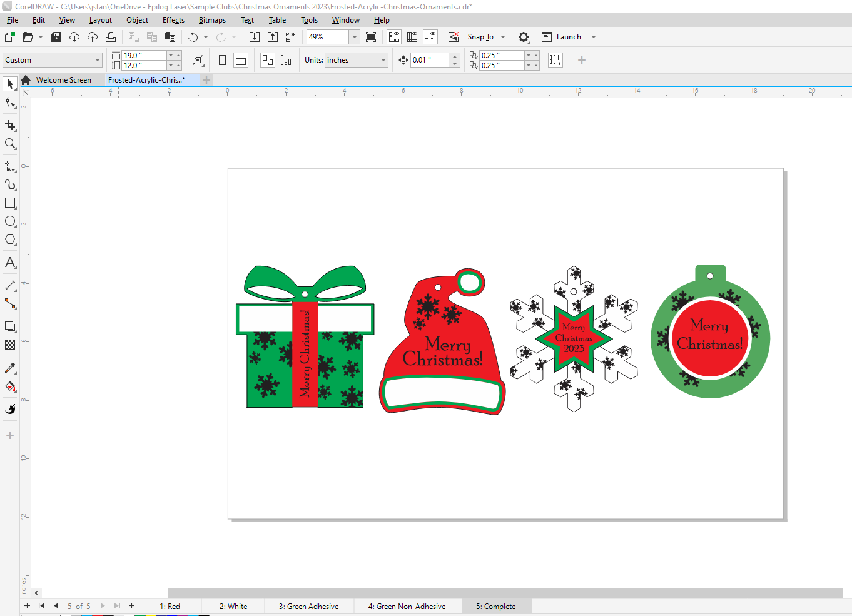This screenshot has height=616, width=852.
Task: Switch to page tab 2: White
Action: pos(233,607)
